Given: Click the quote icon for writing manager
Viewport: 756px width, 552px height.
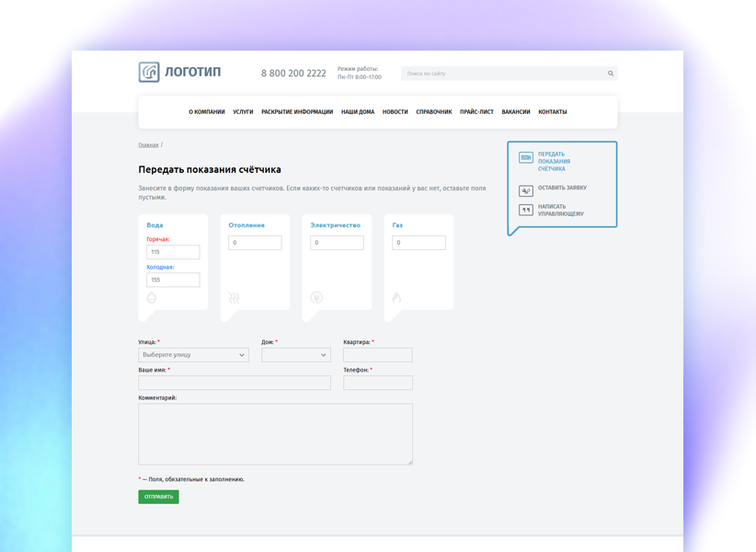Looking at the screenshot, I should click(x=526, y=211).
